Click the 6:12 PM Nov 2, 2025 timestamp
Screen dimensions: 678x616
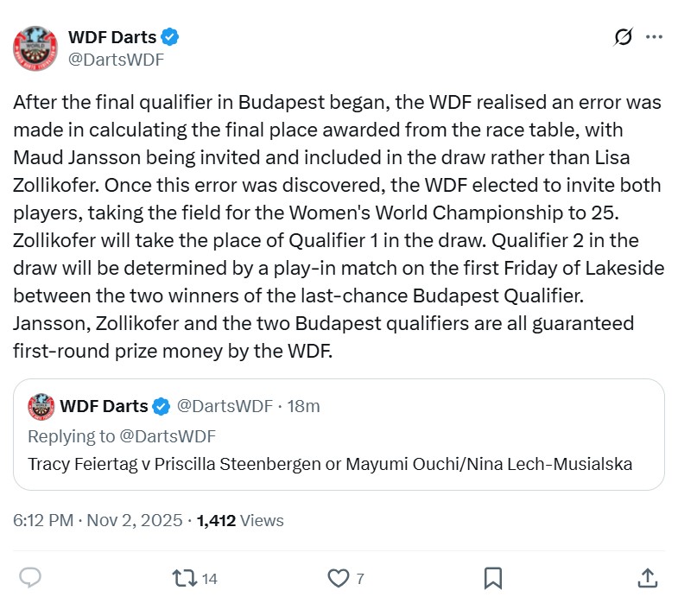[98, 520]
